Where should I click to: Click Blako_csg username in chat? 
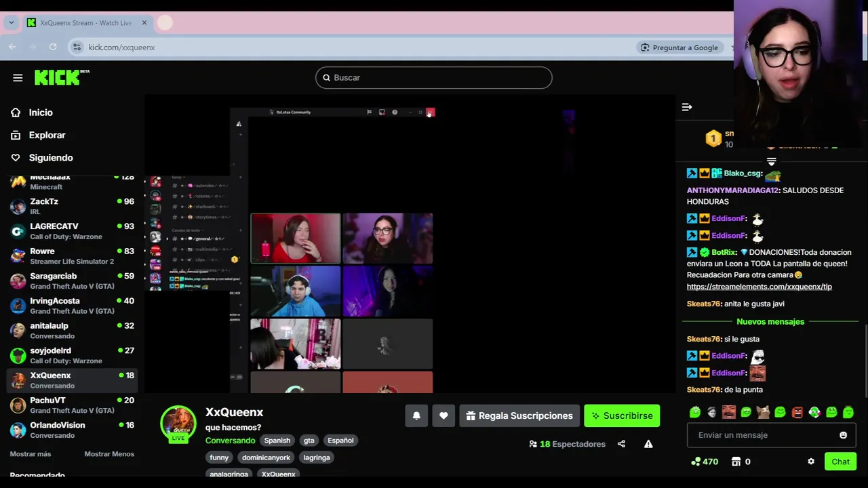743,174
